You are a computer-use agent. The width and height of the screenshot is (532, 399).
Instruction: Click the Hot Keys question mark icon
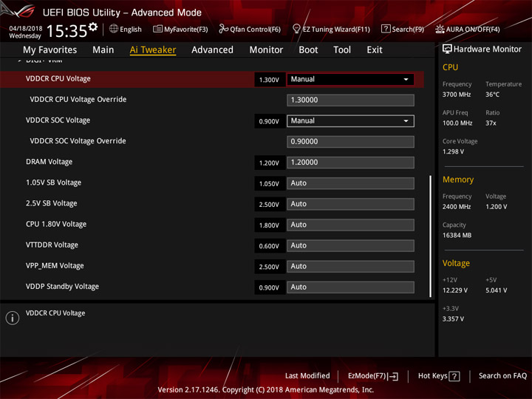[454, 376]
